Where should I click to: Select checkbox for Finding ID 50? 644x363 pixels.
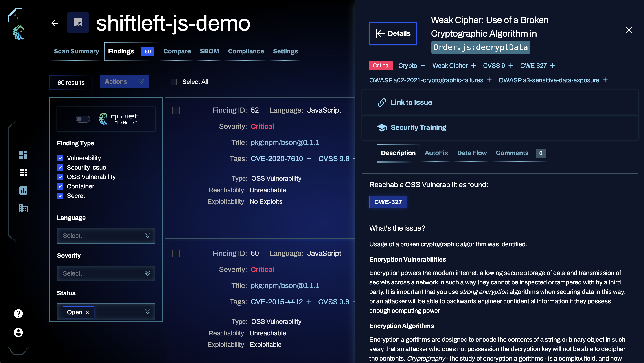coord(176,254)
